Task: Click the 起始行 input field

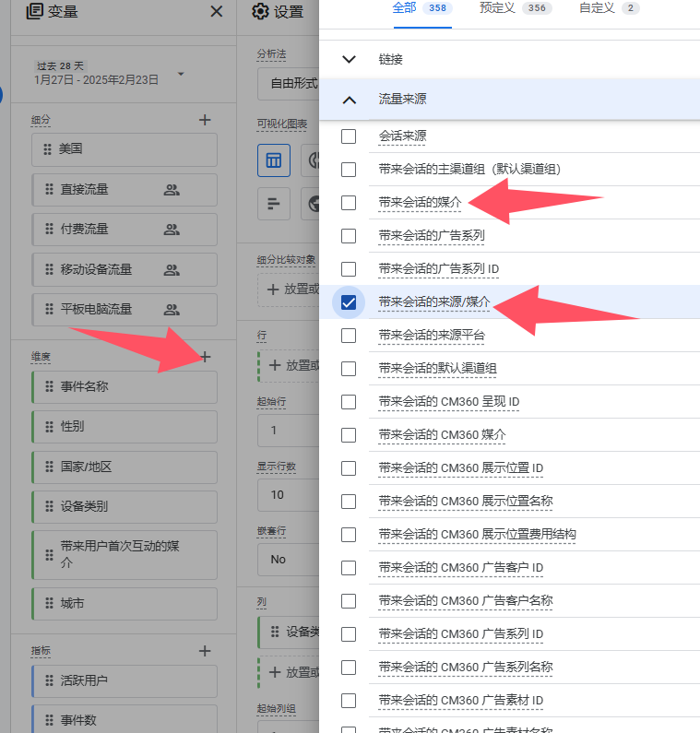Action: pyautogui.click(x=288, y=430)
